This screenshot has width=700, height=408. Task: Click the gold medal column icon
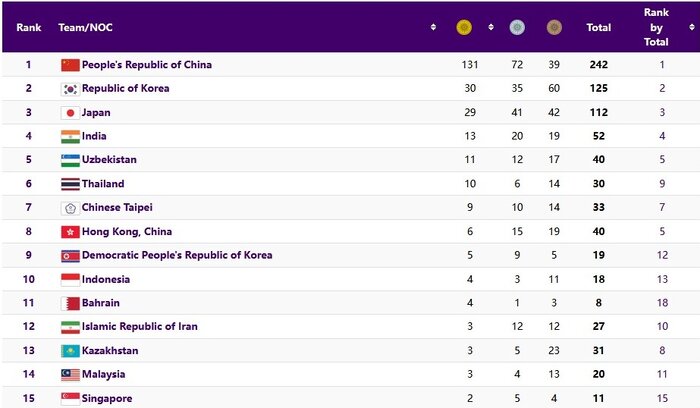(x=464, y=28)
